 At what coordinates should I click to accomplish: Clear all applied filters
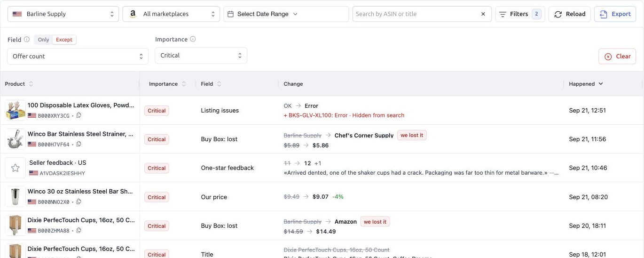point(617,56)
